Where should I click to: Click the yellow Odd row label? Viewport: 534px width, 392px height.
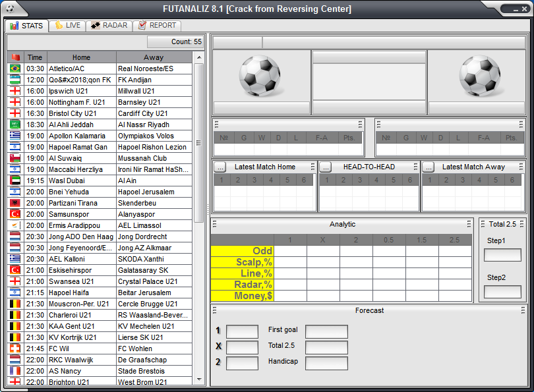tap(242, 251)
